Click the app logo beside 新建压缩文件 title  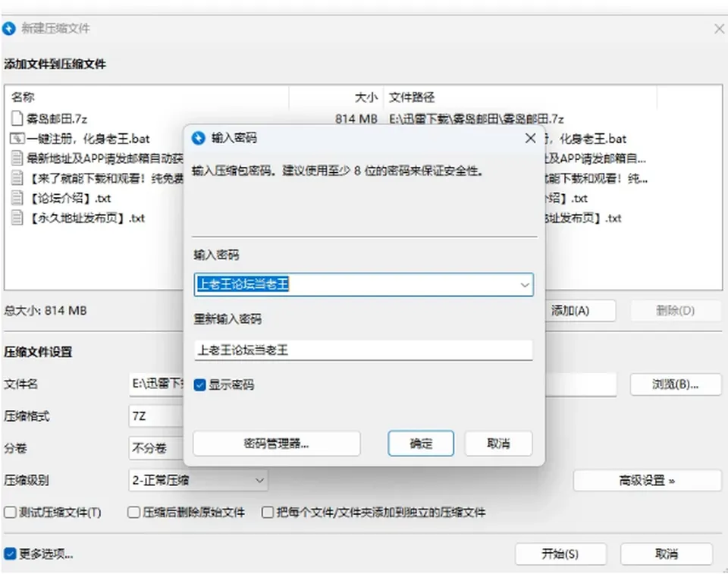9,29
